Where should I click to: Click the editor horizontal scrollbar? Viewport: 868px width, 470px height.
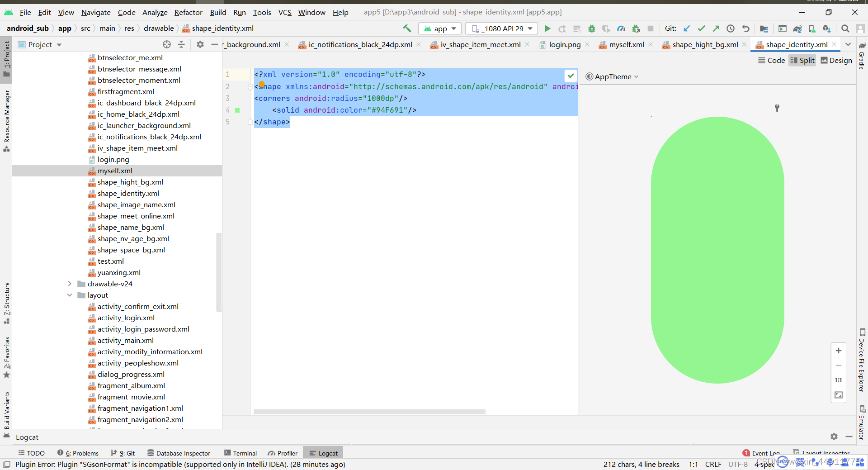369,412
